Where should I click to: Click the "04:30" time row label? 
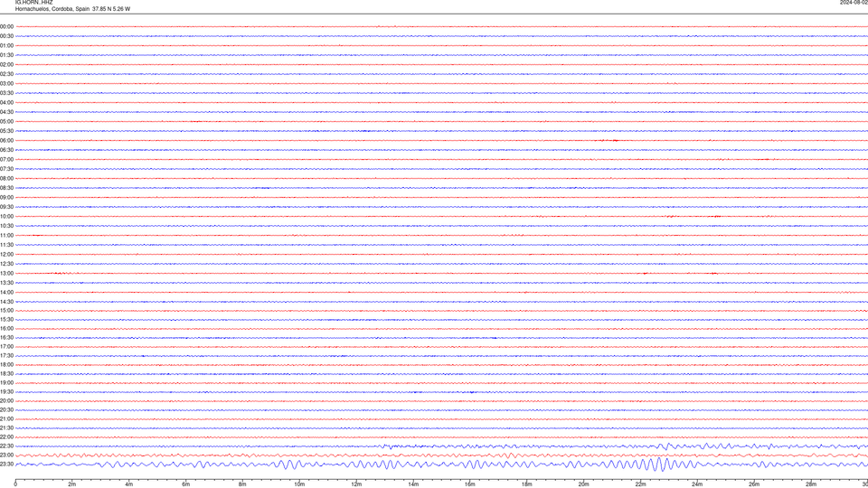(6, 112)
